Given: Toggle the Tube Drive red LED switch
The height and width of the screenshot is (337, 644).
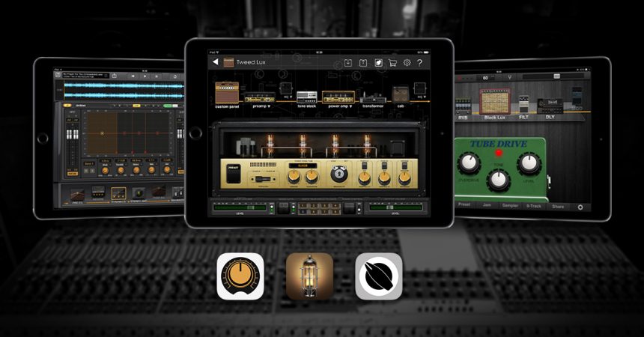Looking at the screenshot, I should [498, 153].
